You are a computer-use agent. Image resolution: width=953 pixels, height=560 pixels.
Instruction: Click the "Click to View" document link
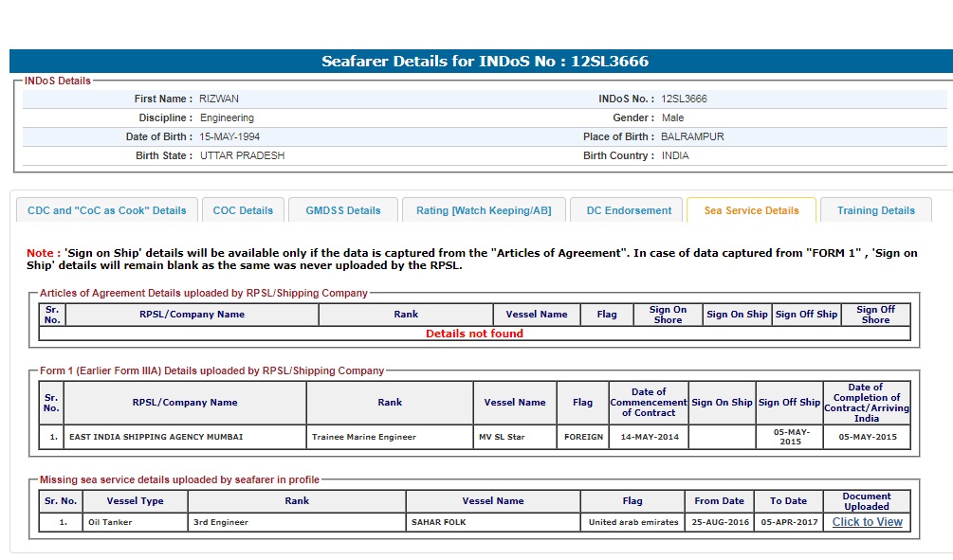pyautogui.click(x=867, y=522)
